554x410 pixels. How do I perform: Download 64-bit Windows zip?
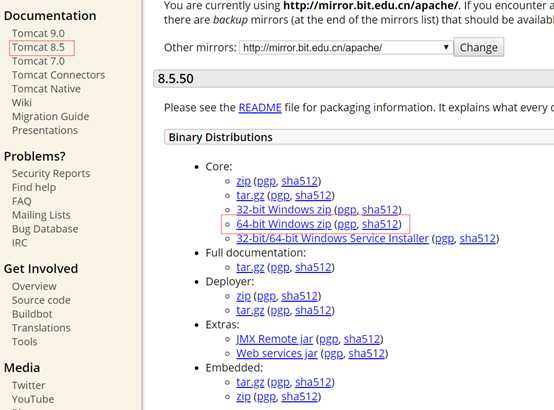coord(284,224)
